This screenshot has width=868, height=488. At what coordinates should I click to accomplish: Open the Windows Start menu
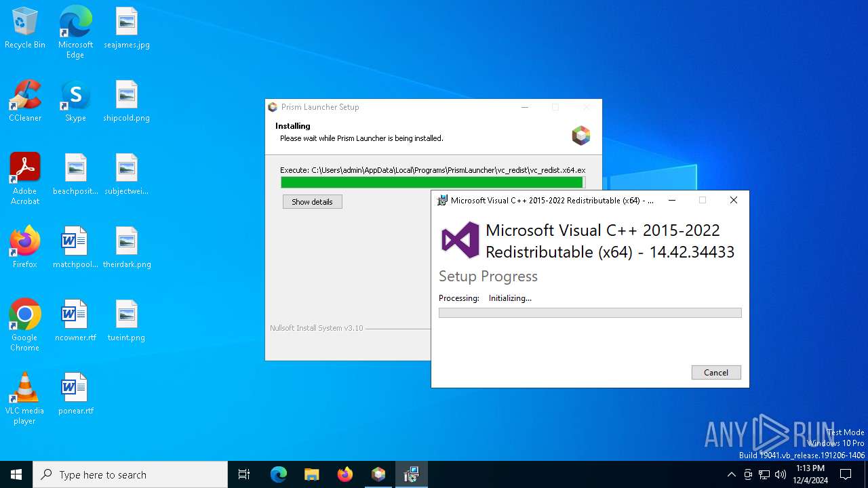(16, 474)
